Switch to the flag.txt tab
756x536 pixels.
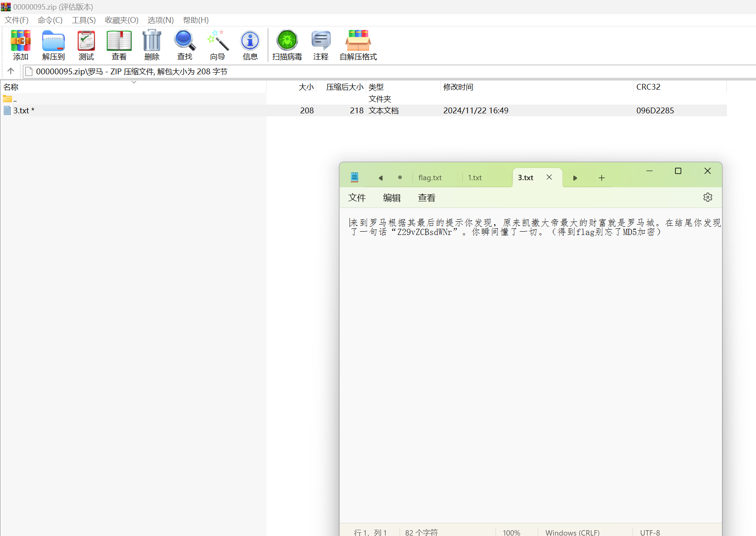pos(430,178)
